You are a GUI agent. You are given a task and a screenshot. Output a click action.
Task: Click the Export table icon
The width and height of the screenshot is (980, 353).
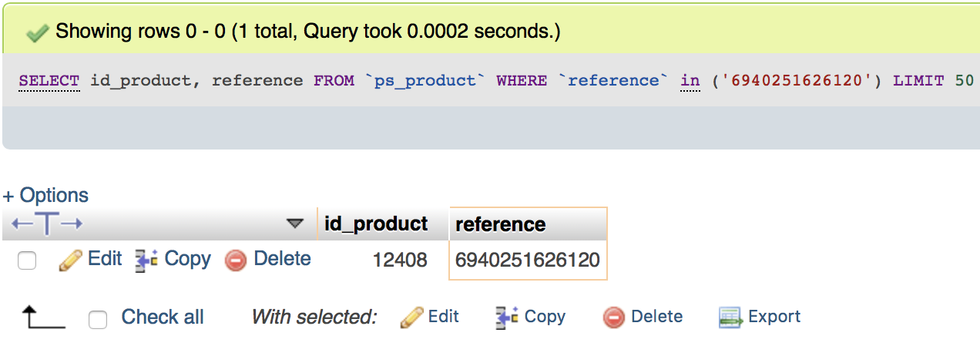click(730, 318)
